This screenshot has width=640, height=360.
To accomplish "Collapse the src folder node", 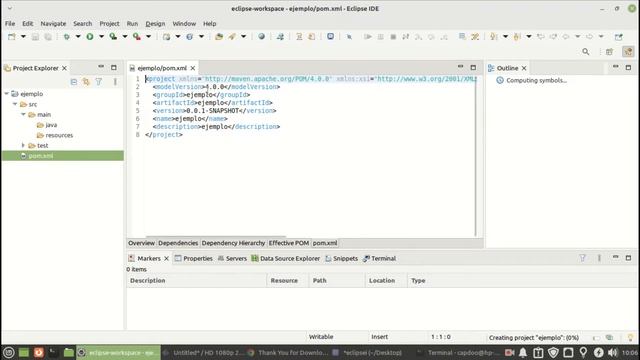I will pyautogui.click(x=15, y=104).
